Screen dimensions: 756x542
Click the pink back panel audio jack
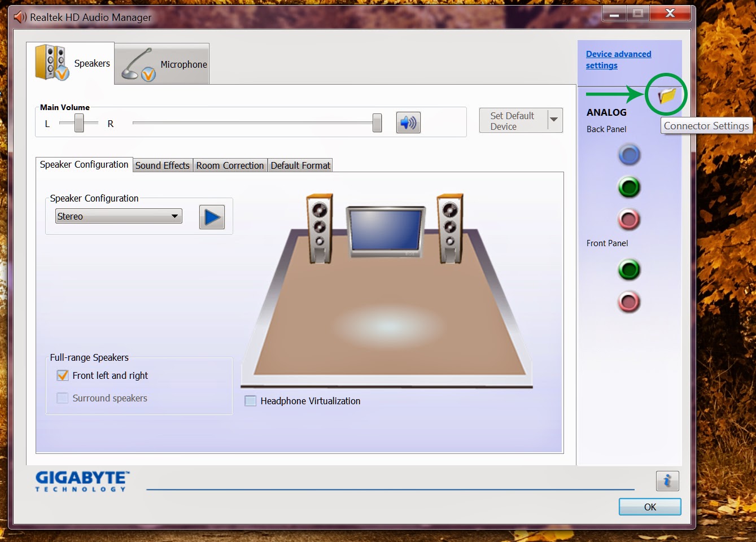629,220
